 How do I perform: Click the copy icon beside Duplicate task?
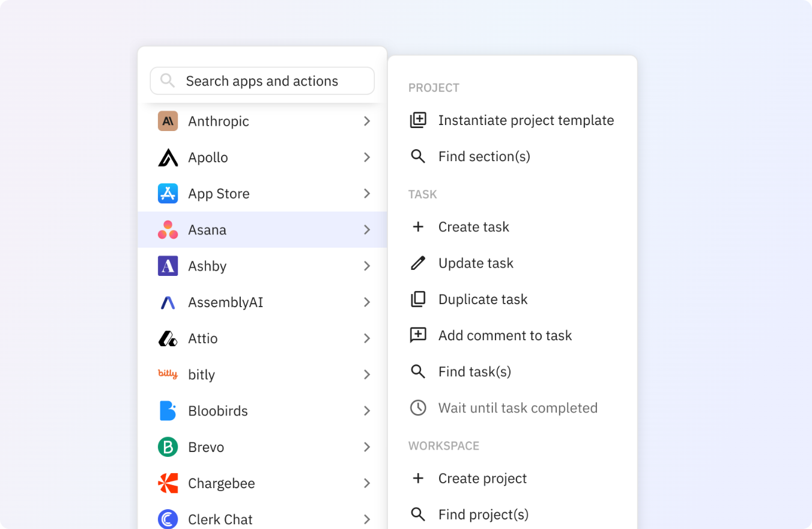pyautogui.click(x=418, y=299)
